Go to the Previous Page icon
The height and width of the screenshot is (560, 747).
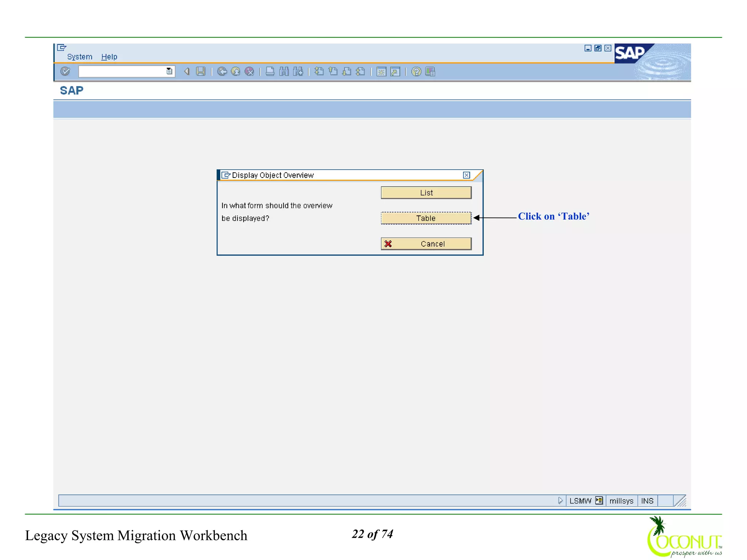(333, 71)
